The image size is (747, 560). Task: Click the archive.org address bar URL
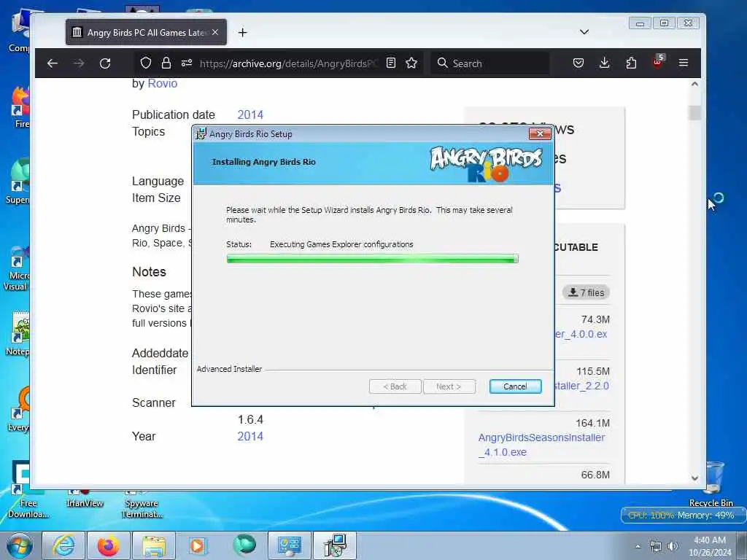(288, 63)
